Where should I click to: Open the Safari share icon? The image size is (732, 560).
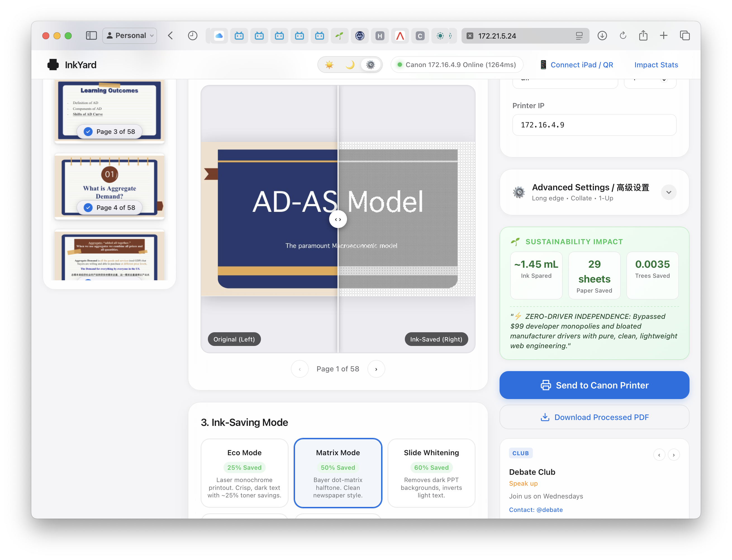pos(643,36)
